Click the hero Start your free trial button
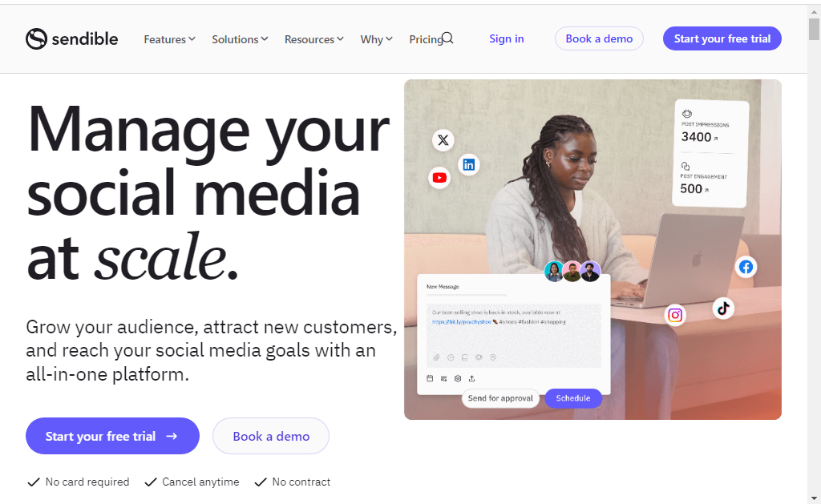Screen dimensions: 821x504 click(112, 436)
